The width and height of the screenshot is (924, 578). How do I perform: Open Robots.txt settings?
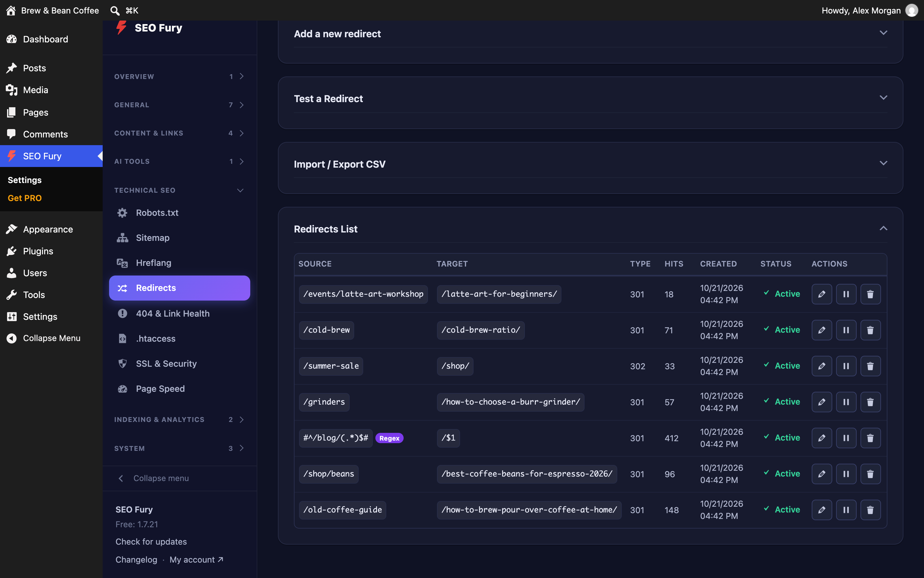(179, 213)
